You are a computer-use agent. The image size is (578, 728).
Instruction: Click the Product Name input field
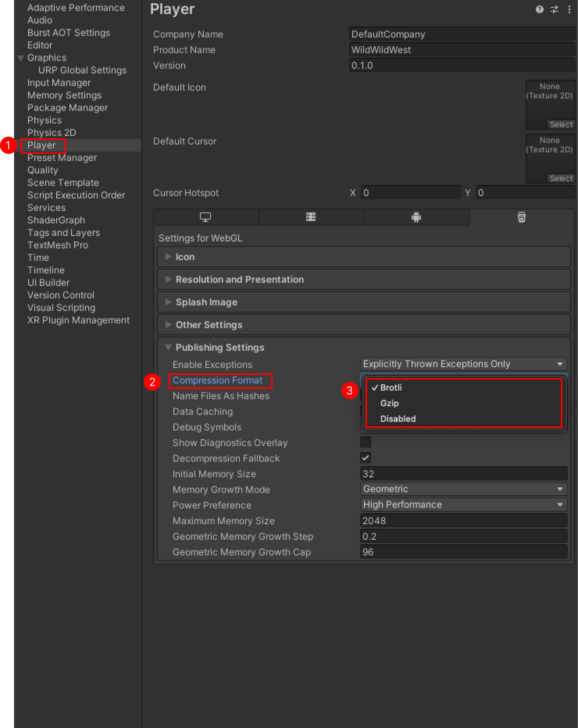coord(462,50)
